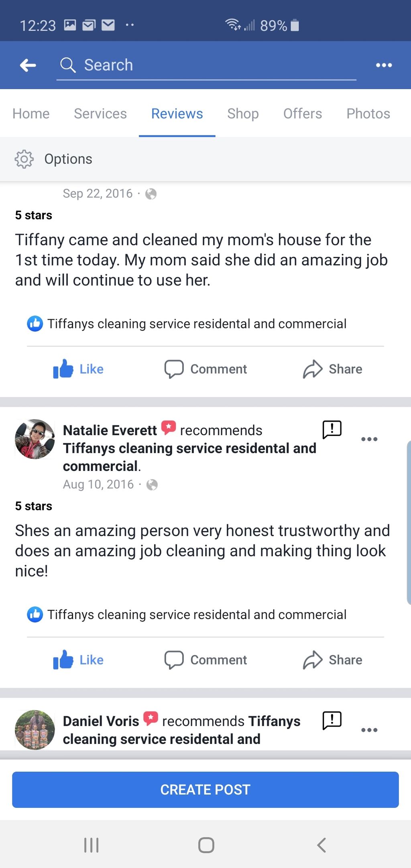This screenshot has width=411, height=868.
Task: Open the Options gear icon
Action: pyautogui.click(x=24, y=159)
